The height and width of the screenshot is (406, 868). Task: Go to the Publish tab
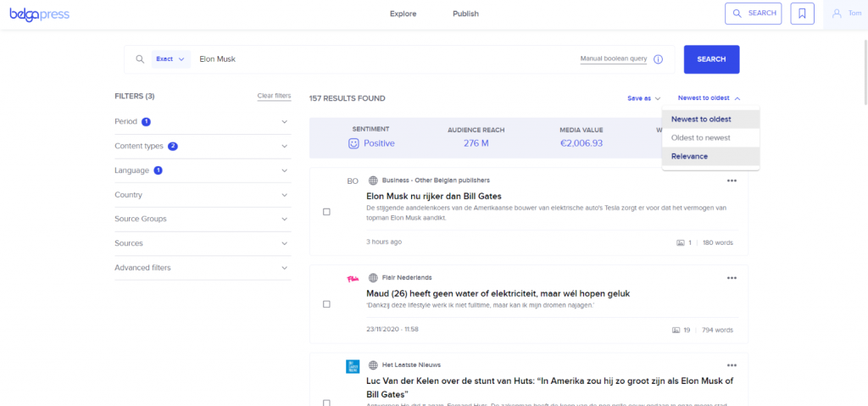(465, 14)
